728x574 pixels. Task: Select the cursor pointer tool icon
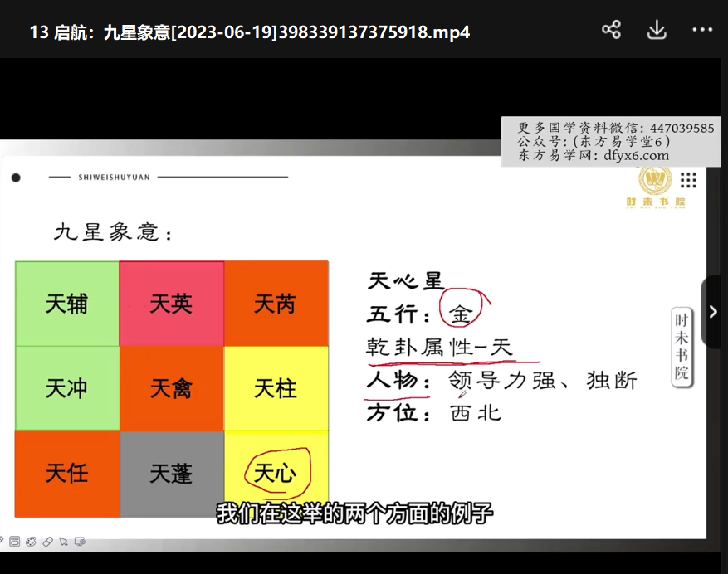(64, 542)
